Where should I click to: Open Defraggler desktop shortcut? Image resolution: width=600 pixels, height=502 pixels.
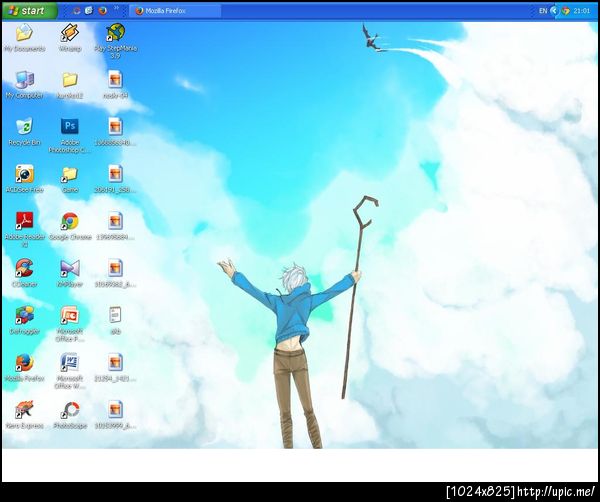tap(24, 320)
